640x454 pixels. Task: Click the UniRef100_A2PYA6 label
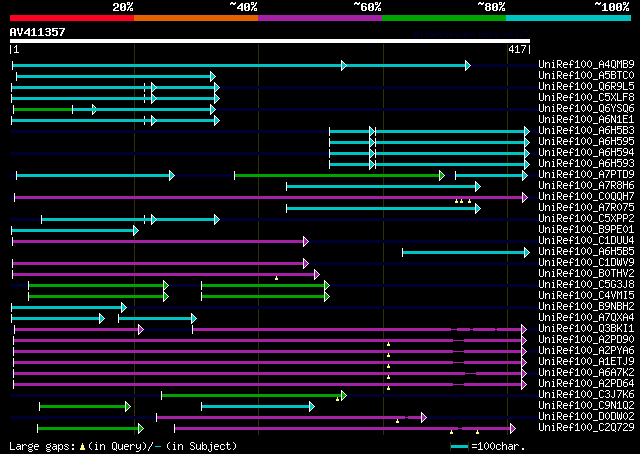coord(586,351)
